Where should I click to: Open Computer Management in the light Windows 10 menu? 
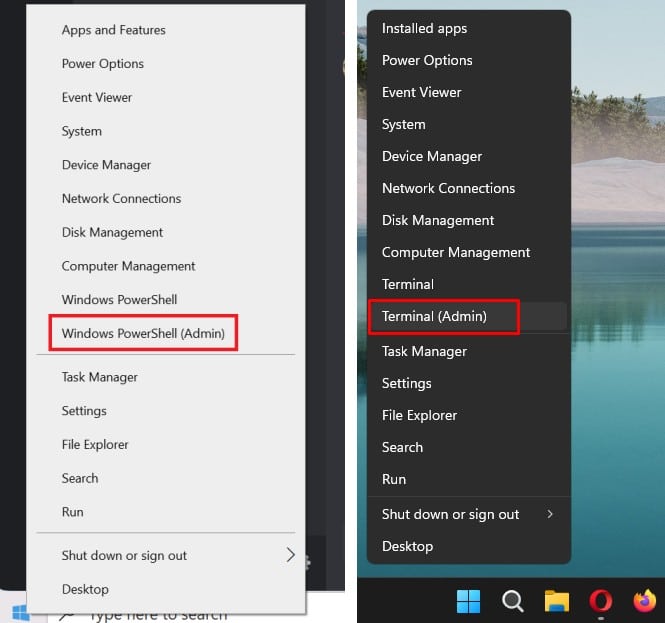pyautogui.click(x=166, y=266)
